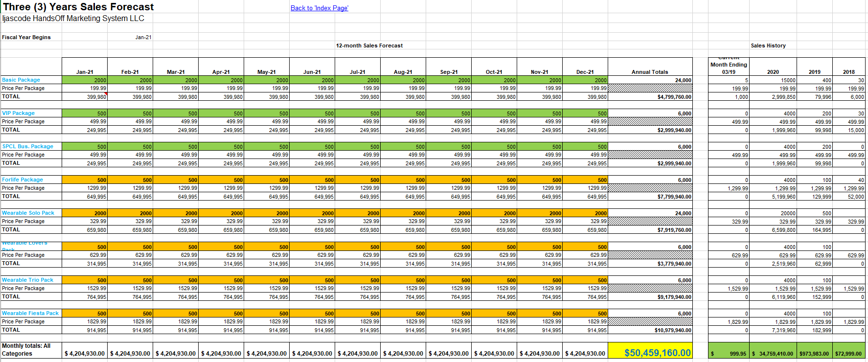Screen dimensions: 868x362
Task: Click the Fiscal Year Begins label cell
Action: [26, 37]
